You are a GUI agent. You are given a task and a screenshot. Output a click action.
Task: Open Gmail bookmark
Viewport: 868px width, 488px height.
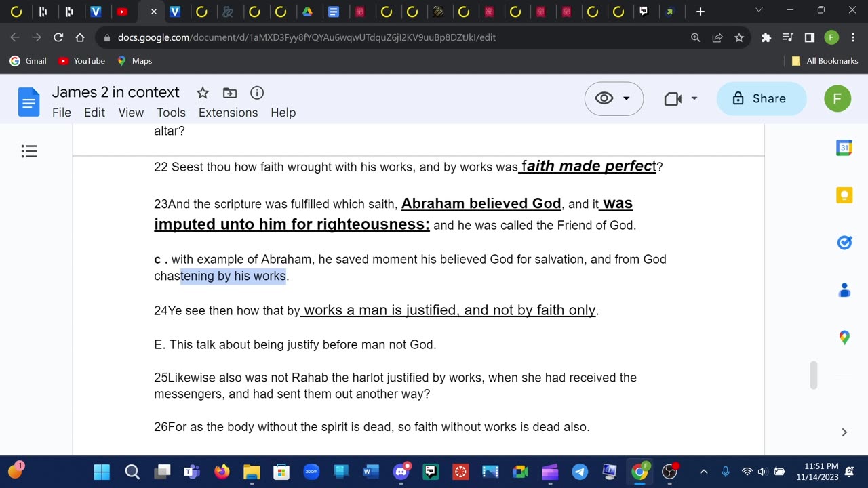click(28, 61)
